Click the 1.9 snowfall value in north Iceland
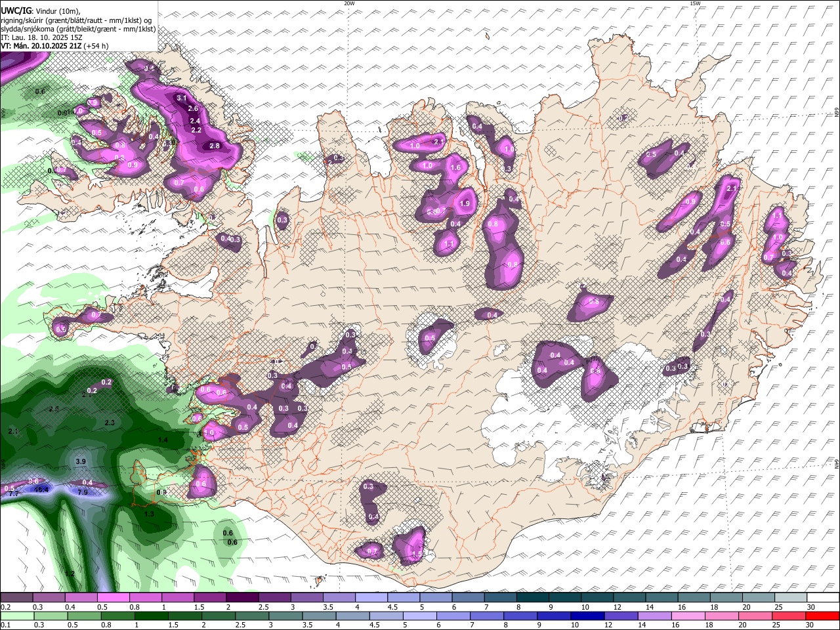Image resolution: width=840 pixels, height=630 pixels. pyautogui.click(x=465, y=204)
